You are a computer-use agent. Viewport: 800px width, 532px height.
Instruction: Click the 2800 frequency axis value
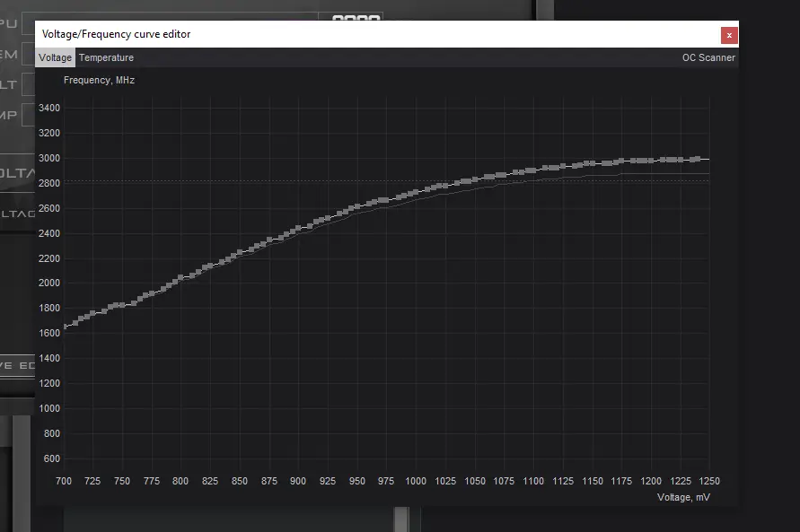tap(49, 183)
